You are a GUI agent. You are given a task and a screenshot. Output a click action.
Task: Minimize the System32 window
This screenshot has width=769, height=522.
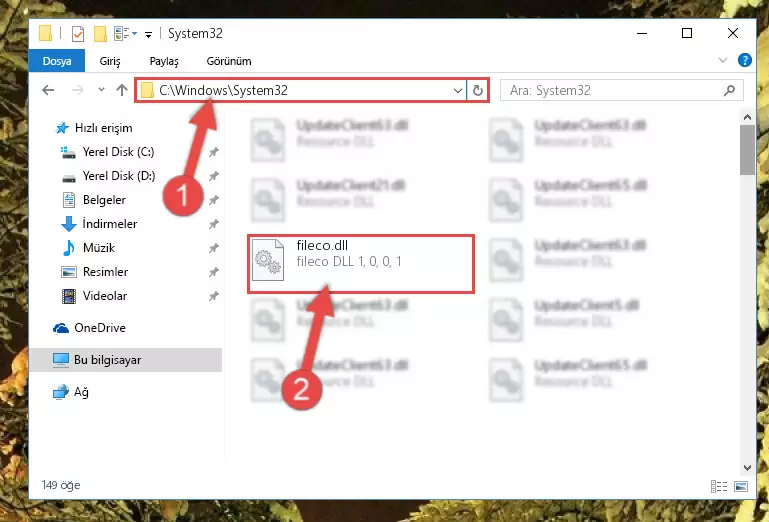pos(641,33)
